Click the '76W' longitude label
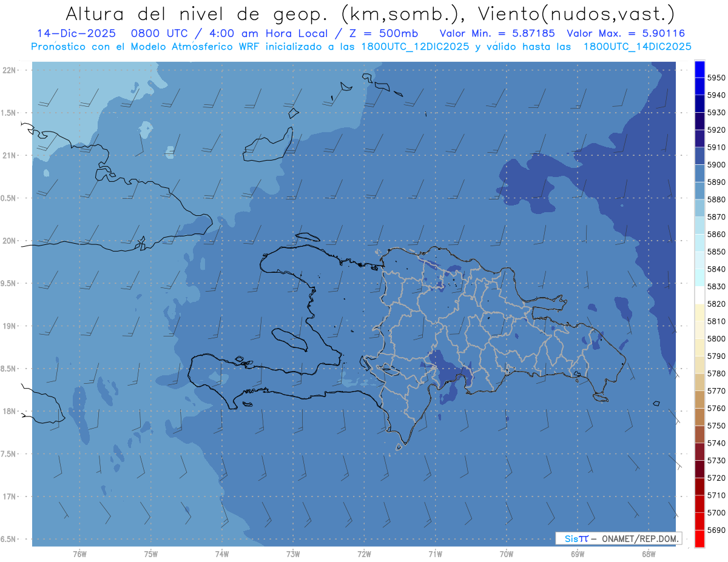The height and width of the screenshot is (562, 728). (79, 554)
